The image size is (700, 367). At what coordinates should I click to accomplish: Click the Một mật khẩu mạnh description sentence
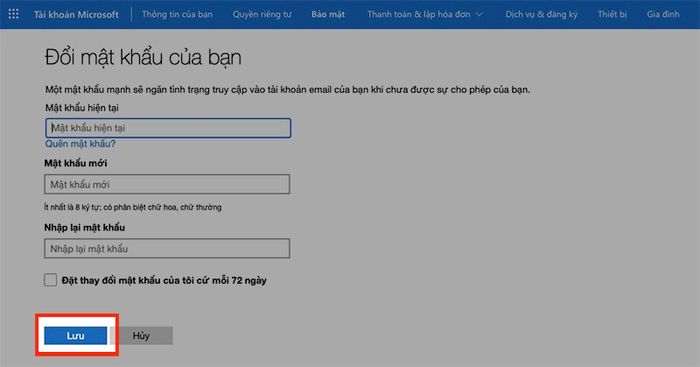tap(288, 90)
